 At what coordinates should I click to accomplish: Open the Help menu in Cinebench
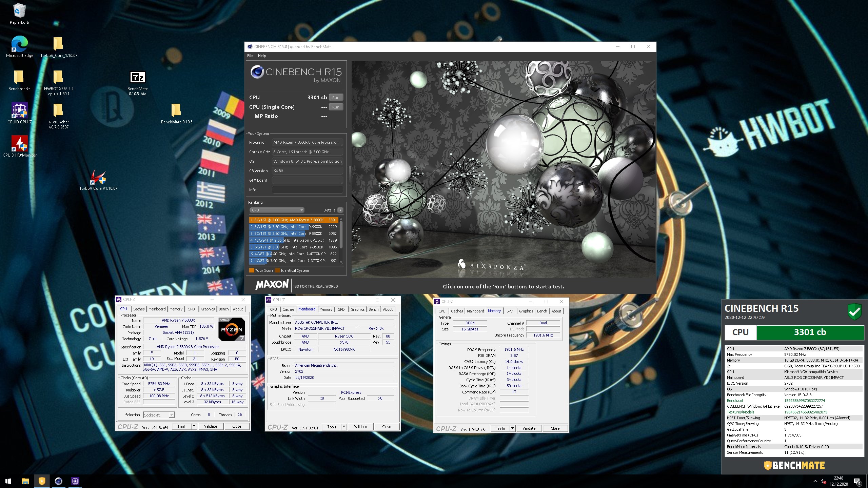(x=262, y=56)
